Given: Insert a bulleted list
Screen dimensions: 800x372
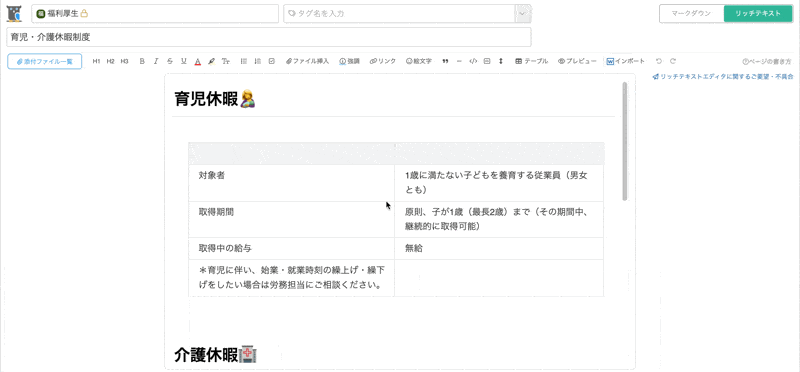Looking at the screenshot, I should 243,61.
